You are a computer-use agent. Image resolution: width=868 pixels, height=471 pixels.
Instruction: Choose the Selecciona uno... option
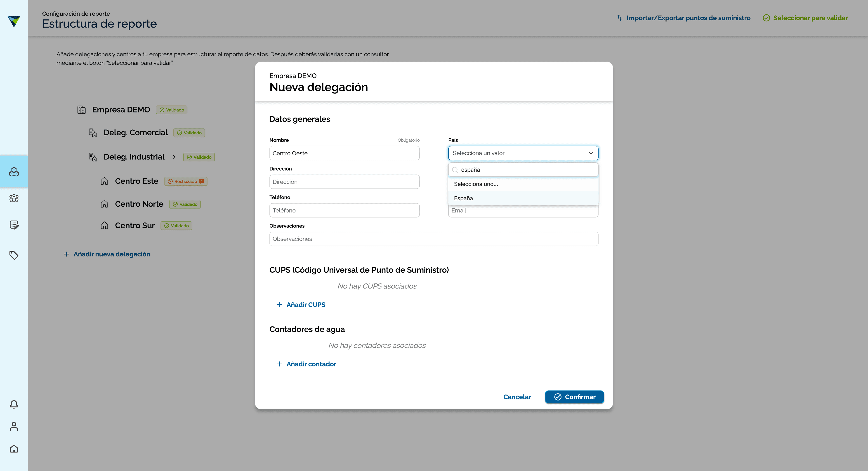click(523, 184)
